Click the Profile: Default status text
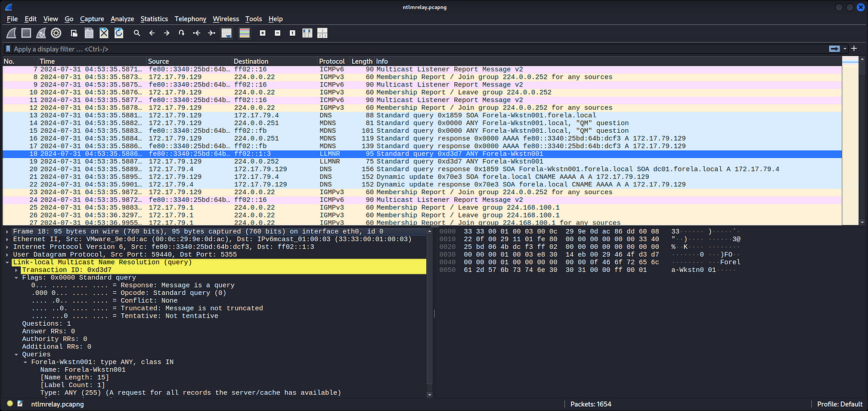This screenshot has width=868, height=411. (840, 404)
